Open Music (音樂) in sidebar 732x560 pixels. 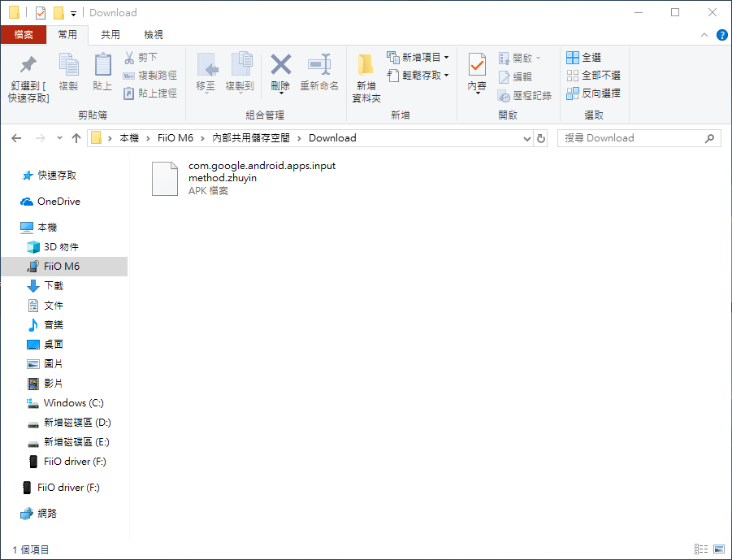45,325
